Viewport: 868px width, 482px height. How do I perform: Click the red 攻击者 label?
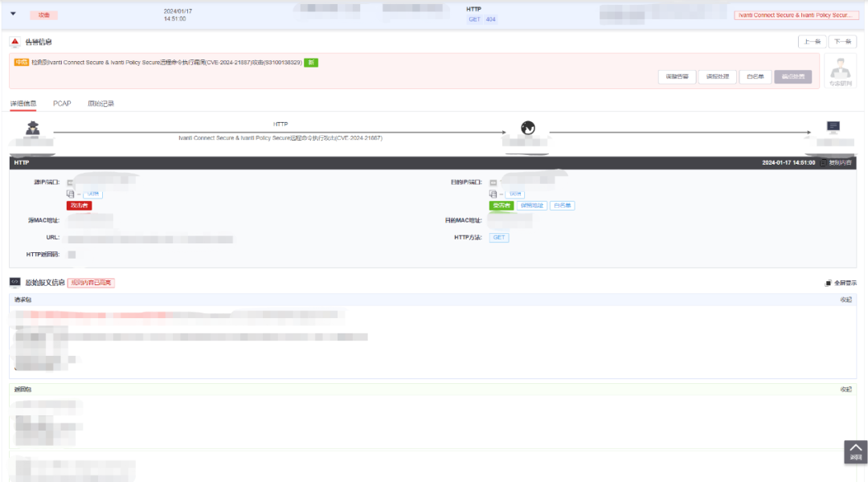[x=79, y=206]
